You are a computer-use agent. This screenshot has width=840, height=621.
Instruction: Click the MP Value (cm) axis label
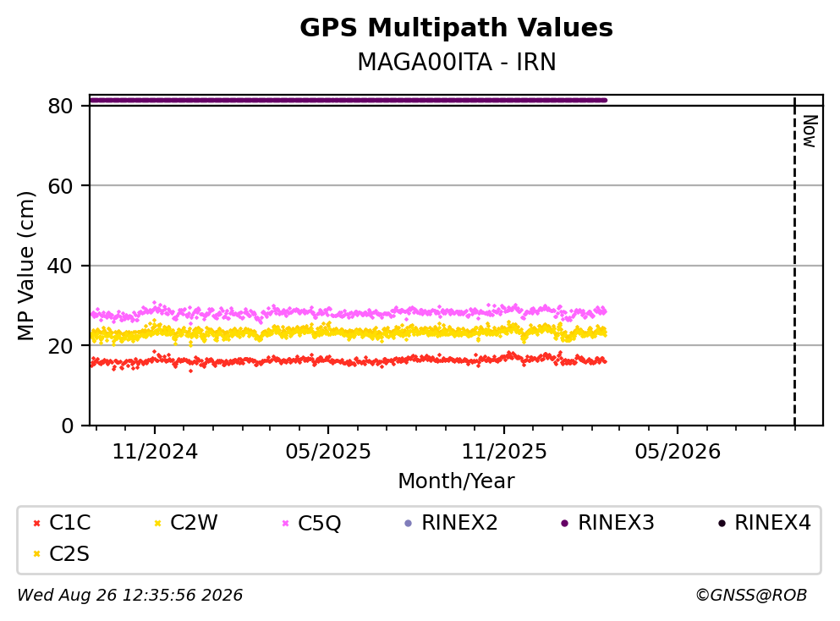[25, 266]
